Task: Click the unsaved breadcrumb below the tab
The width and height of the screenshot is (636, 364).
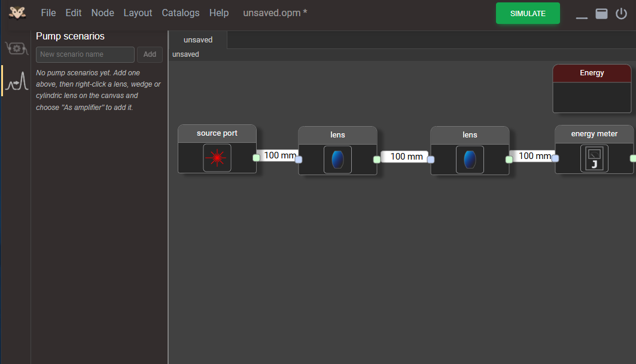Action: coord(185,54)
